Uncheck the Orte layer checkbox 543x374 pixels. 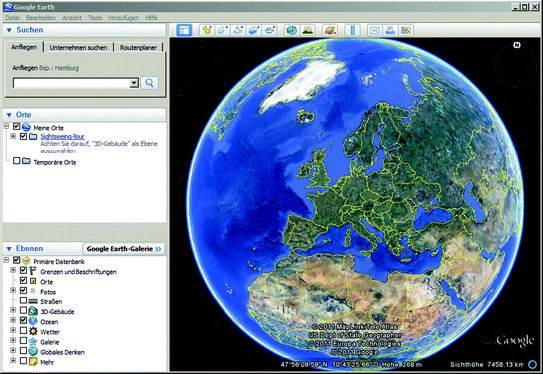[x=23, y=280]
